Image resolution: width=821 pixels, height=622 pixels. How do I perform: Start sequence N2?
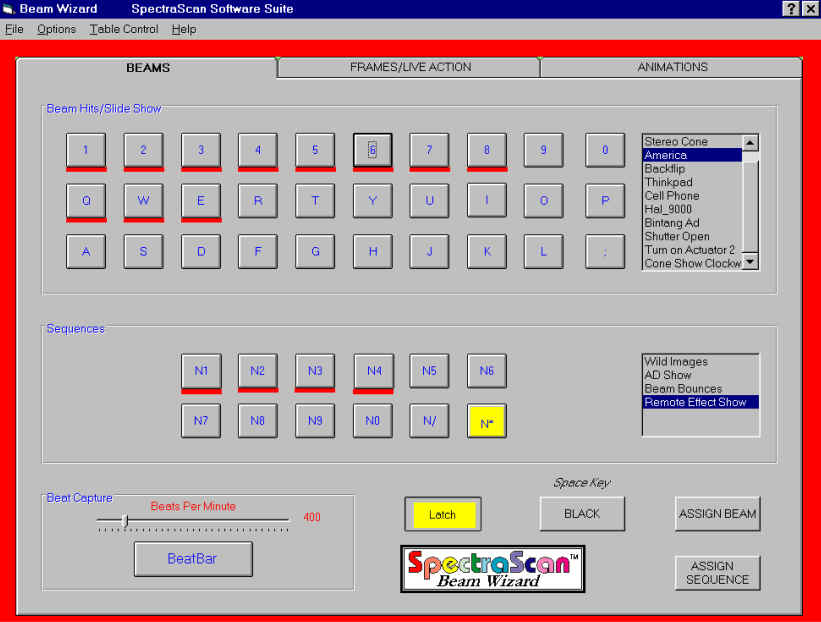258,371
